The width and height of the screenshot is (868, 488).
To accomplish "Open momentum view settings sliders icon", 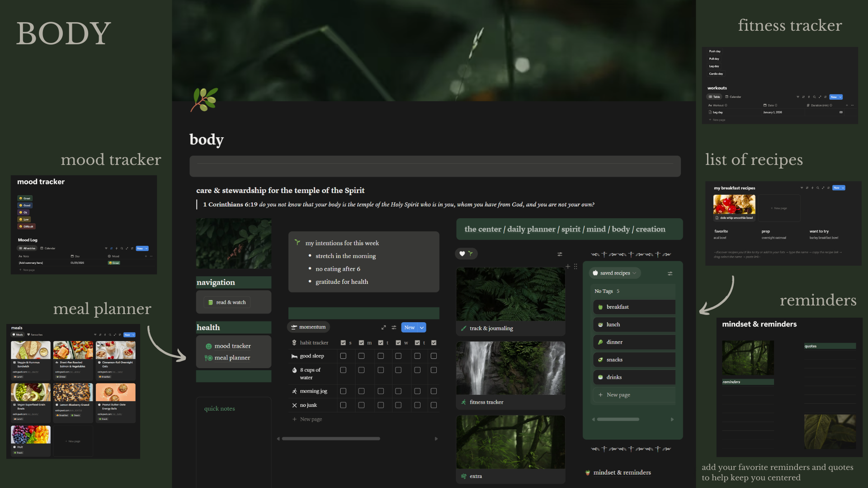I will tap(394, 328).
